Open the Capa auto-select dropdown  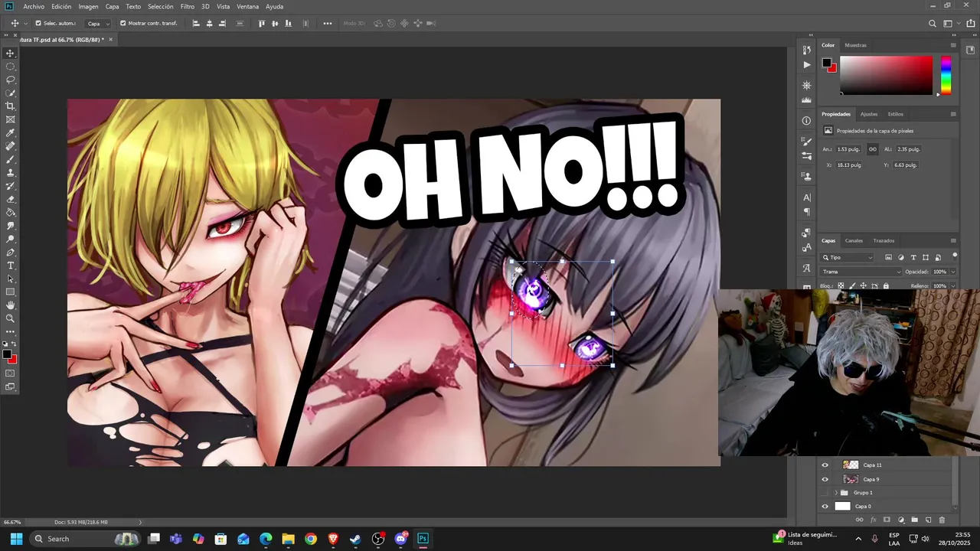tap(98, 24)
